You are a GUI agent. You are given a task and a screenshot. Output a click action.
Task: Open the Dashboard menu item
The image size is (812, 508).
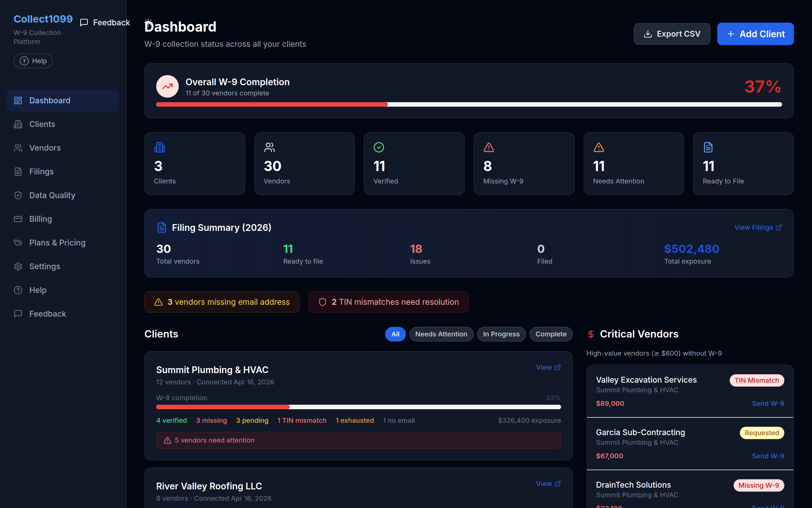(63, 100)
